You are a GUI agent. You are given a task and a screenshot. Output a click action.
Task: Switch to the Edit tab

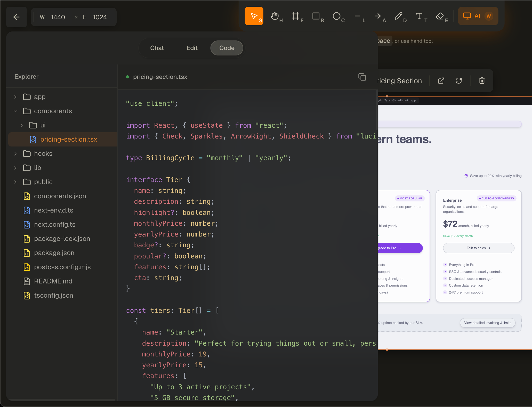point(192,48)
